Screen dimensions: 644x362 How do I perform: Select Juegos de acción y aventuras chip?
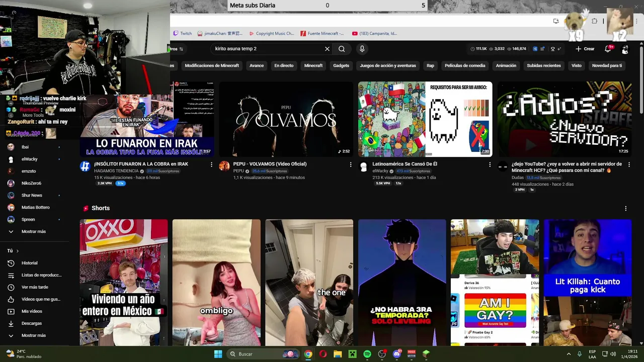388,65
